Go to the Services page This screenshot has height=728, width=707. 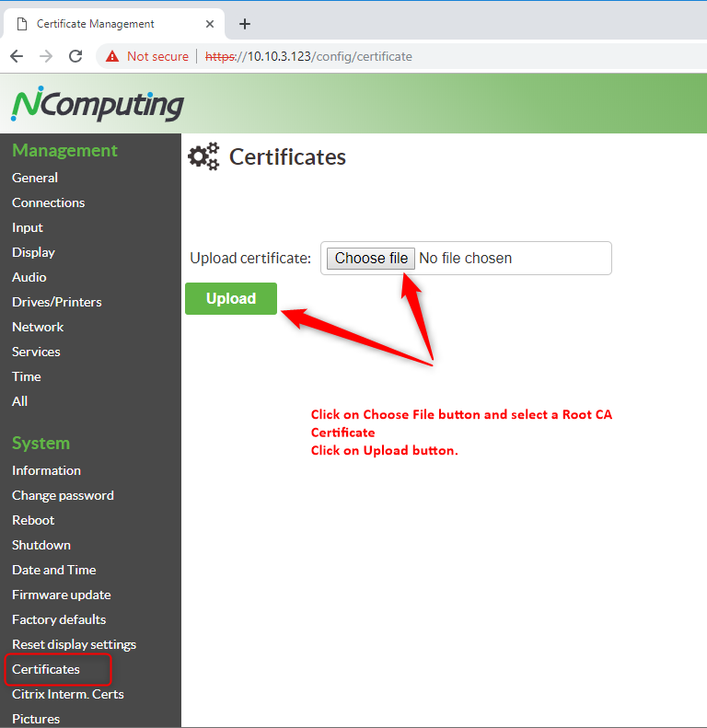(36, 352)
